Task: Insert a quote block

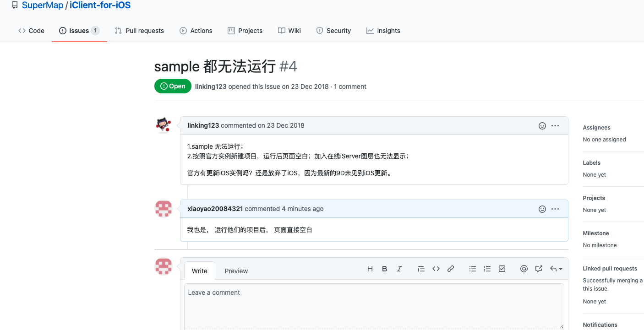Action: tap(421, 269)
